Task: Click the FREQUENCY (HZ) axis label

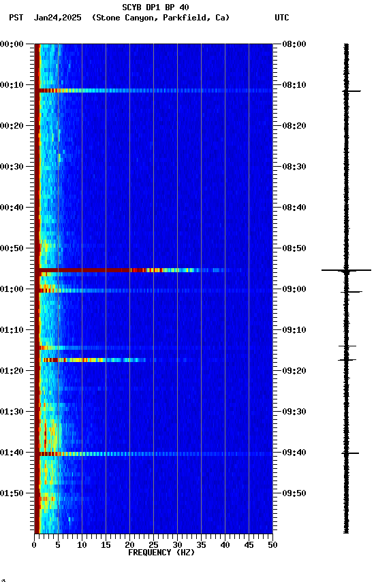Action: point(161,553)
